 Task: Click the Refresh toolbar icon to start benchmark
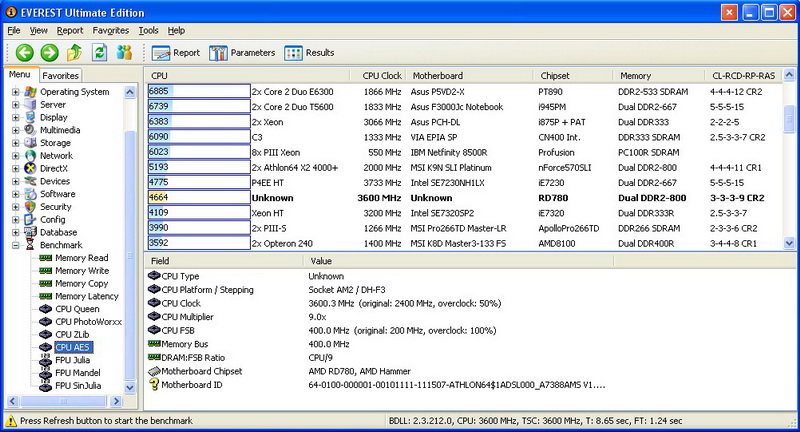pyautogui.click(x=99, y=52)
